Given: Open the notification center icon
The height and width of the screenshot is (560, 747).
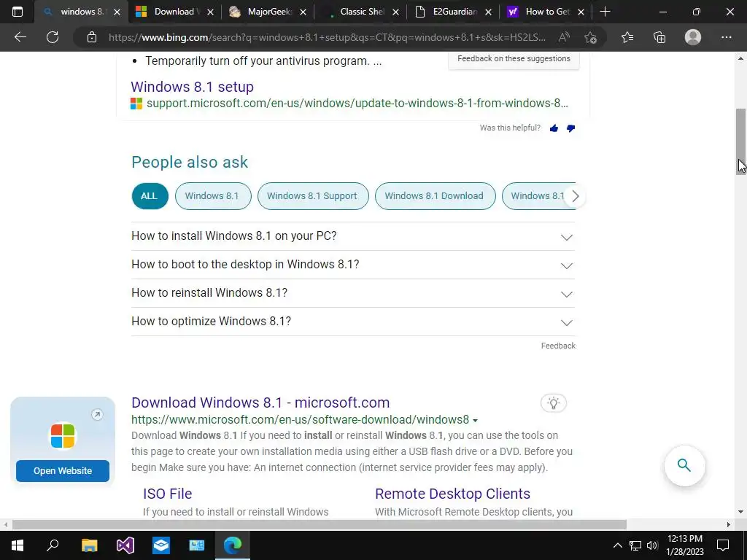Looking at the screenshot, I should coord(723,545).
